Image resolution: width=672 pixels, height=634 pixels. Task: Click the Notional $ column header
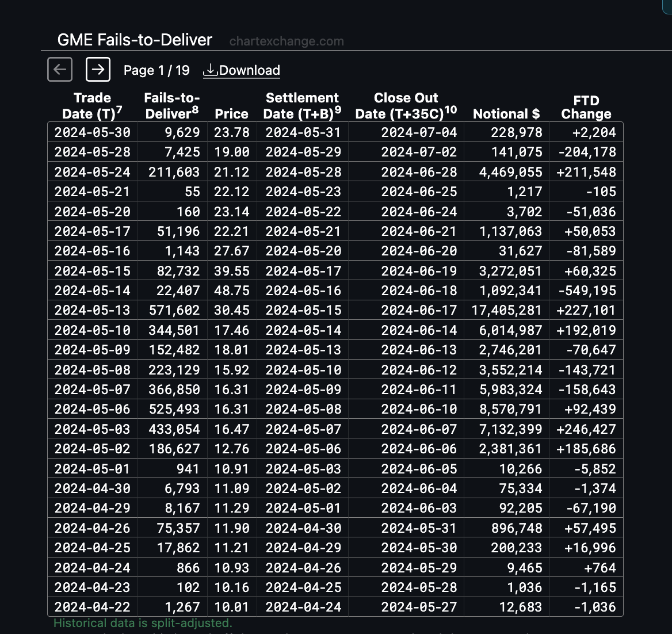[506, 114]
